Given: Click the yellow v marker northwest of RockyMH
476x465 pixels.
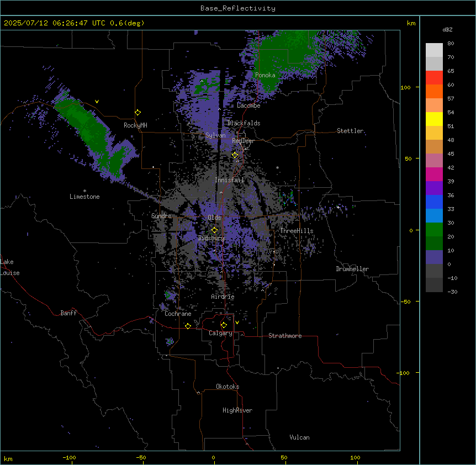Looking at the screenshot, I should 97,102.
